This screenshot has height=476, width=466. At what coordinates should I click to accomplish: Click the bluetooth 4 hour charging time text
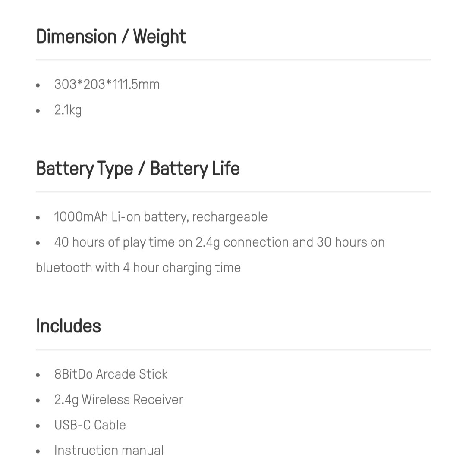138,268
